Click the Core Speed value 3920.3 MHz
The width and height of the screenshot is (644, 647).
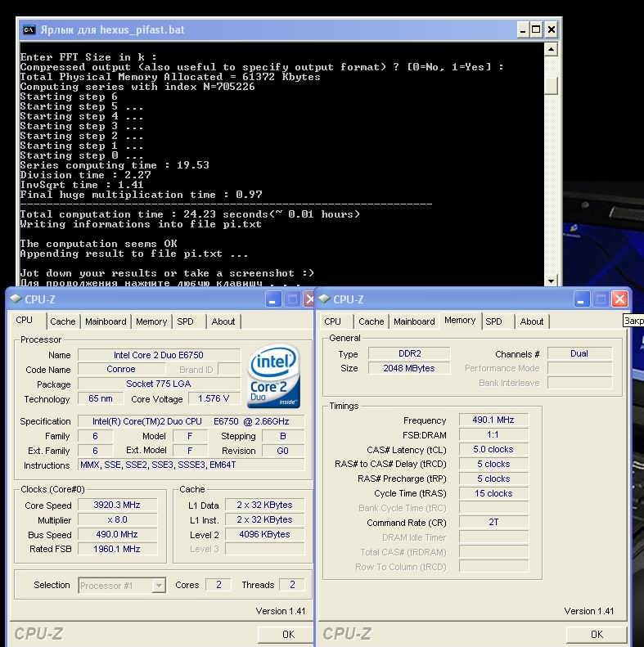[x=117, y=505]
